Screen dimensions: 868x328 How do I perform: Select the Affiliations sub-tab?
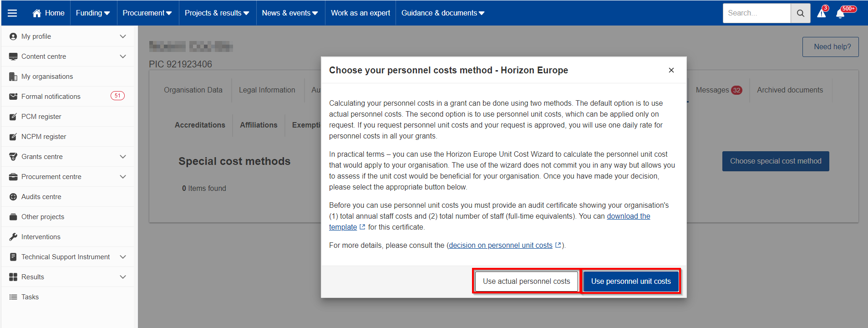pyautogui.click(x=259, y=125)
